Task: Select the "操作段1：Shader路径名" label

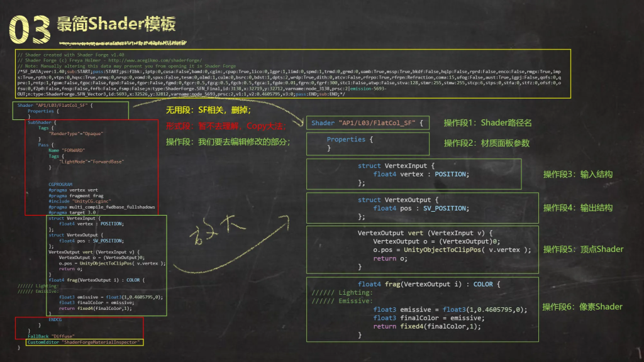Action: click(487, 123)
